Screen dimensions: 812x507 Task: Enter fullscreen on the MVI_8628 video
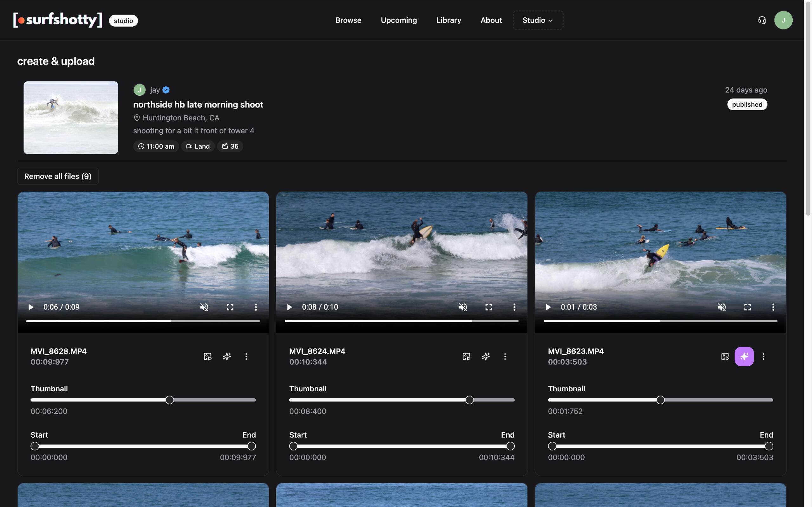(230, 307)
